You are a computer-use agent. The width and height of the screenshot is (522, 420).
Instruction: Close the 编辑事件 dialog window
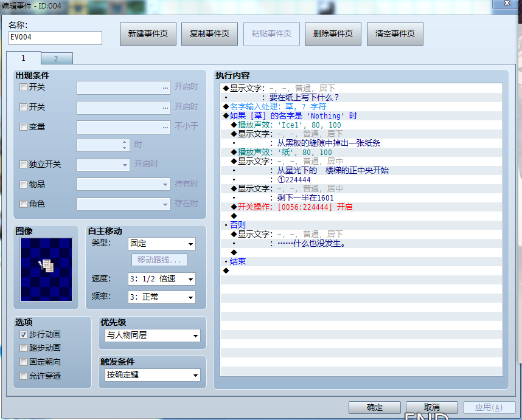[507, 4]
